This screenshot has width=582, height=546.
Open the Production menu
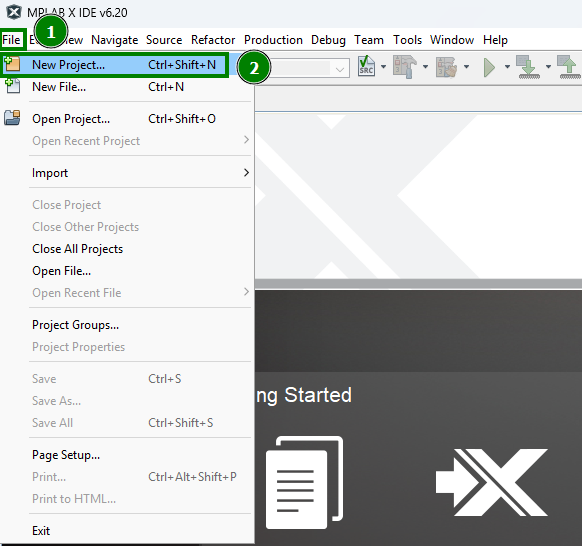[273, 40]
